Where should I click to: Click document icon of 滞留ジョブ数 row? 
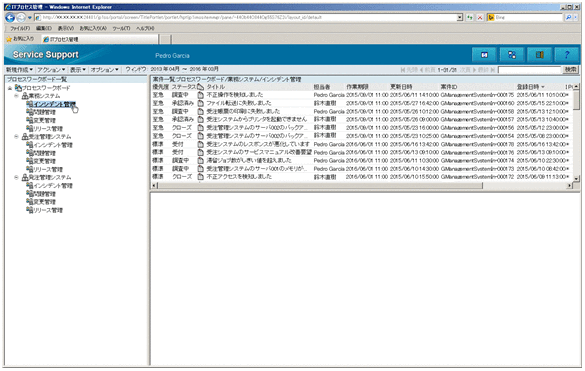200,160
